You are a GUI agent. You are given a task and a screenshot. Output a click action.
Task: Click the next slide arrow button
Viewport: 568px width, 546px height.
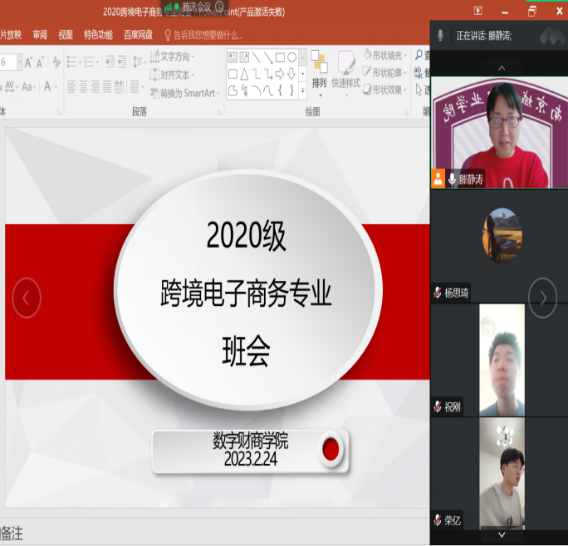tap(542, 298)
